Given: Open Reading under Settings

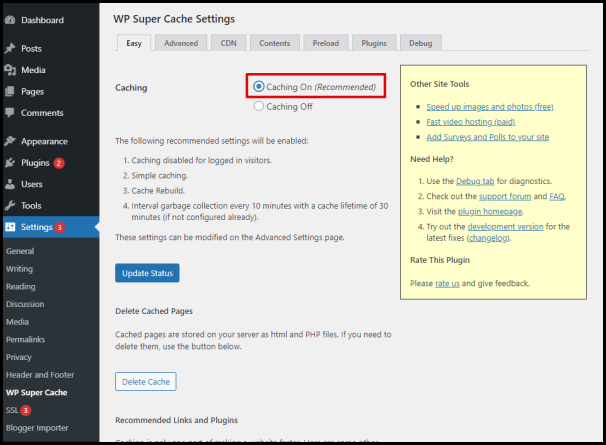Looking at the screenshot, I should [x=20, y=286].
